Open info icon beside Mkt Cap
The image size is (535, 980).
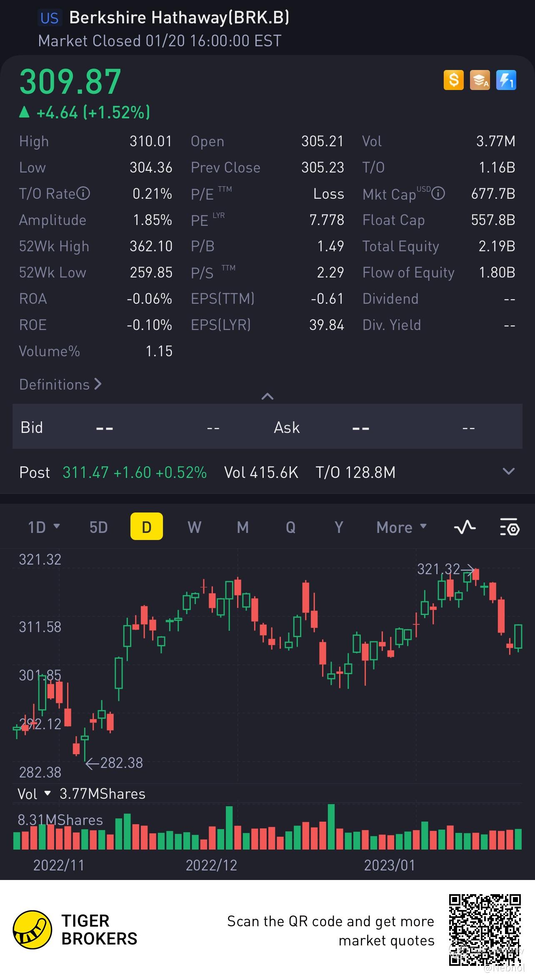(x=438, y=193)
